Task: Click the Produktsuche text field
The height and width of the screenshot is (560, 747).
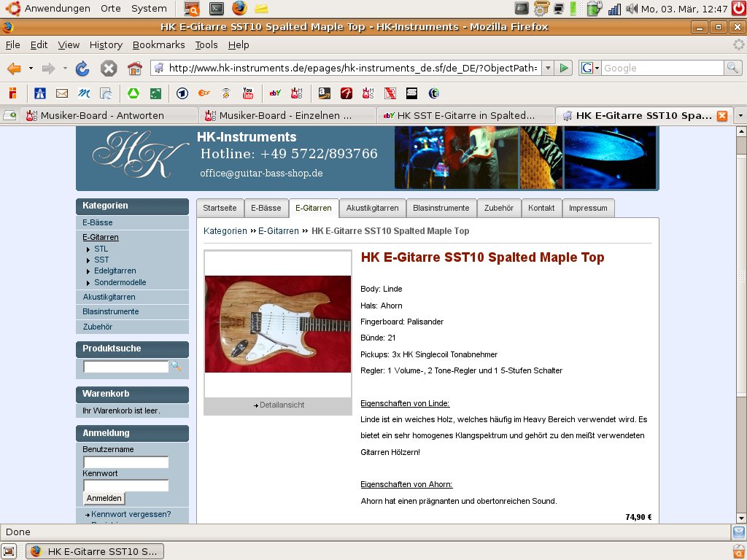Action: pos(125,366)
